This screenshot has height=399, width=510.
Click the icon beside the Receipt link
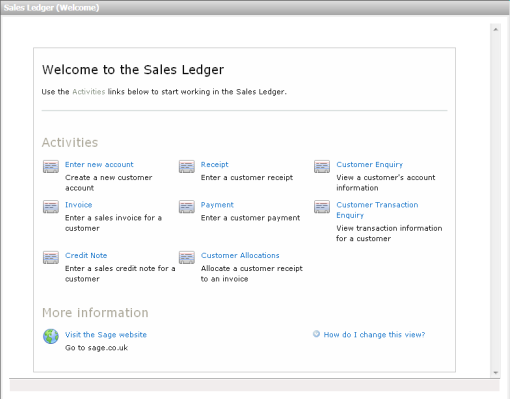(x=187, y=166)
